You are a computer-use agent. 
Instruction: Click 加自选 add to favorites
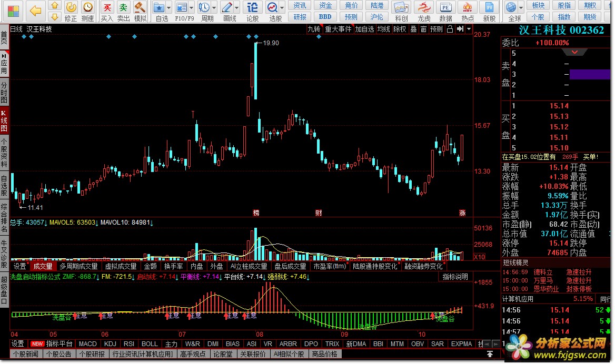pos(364,29)
